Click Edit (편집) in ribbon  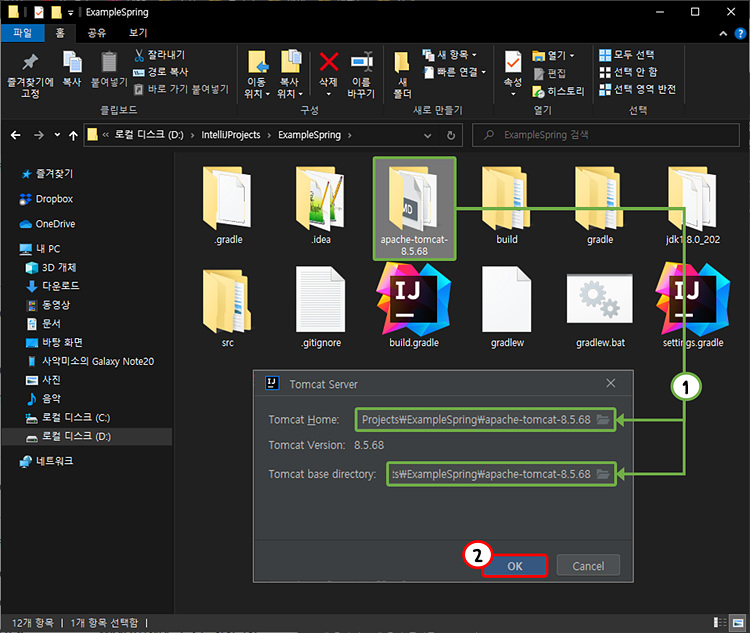pos(550,73)
